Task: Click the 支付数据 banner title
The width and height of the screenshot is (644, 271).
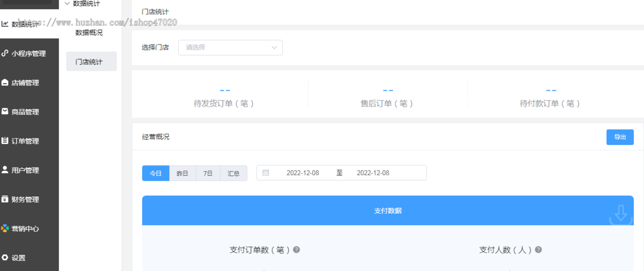Action: [388, 210]
